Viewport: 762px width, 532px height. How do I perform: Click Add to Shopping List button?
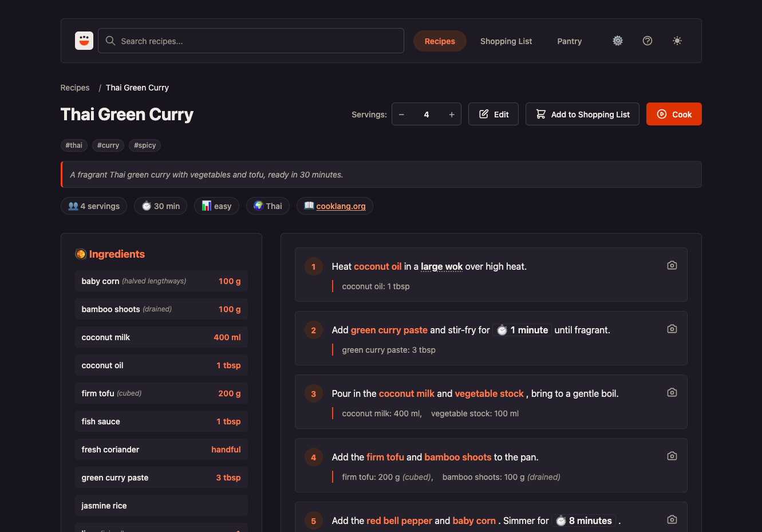click(582, 114)
